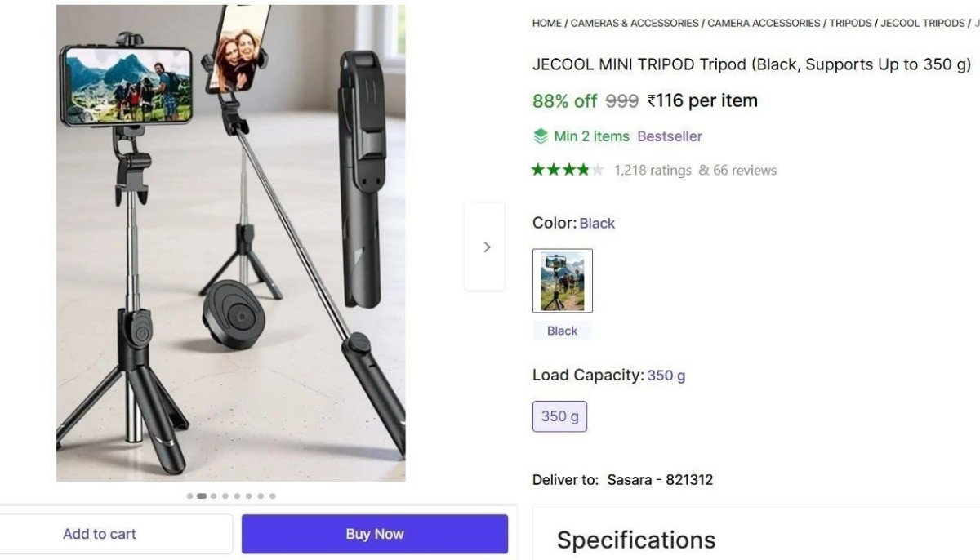
Task: Select the 350 g load capacity option
Action: pos(559,416)
